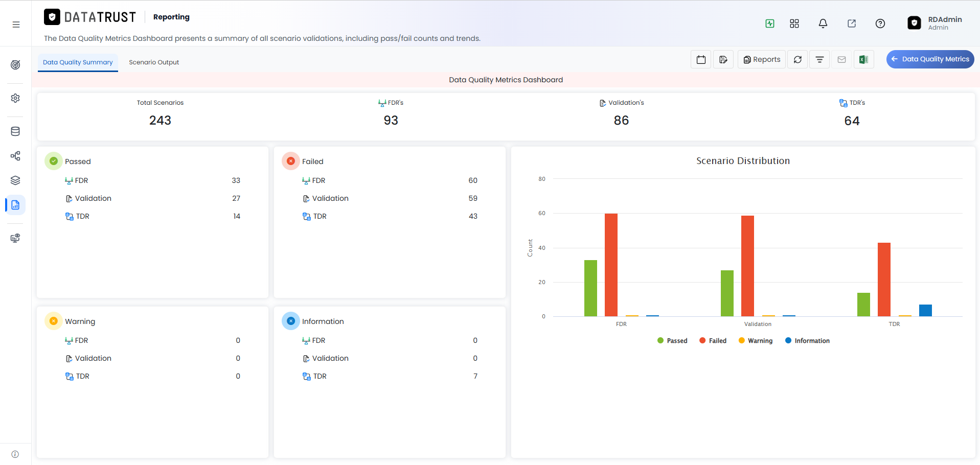Toggle Warning series in chart legend
Screen dimensions: 980x465
tap(756, 341)
